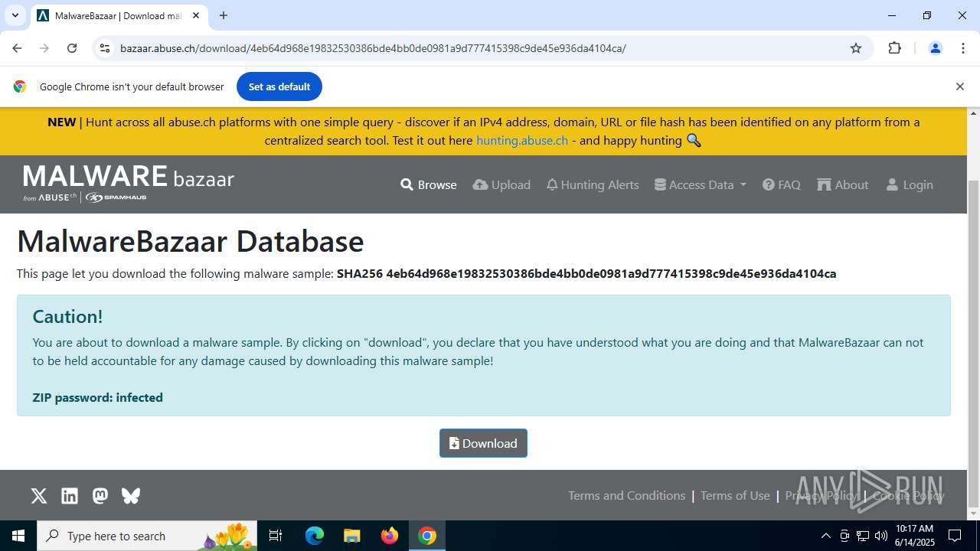
Task: Open the Upload menu item
Action: coord(501,184)
